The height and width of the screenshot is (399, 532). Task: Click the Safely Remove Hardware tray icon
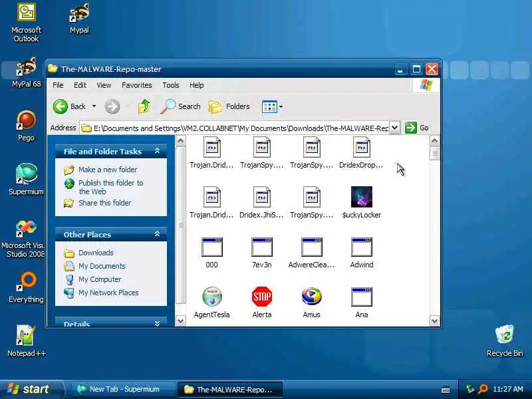pyautogui.click(x=470, y=389)
